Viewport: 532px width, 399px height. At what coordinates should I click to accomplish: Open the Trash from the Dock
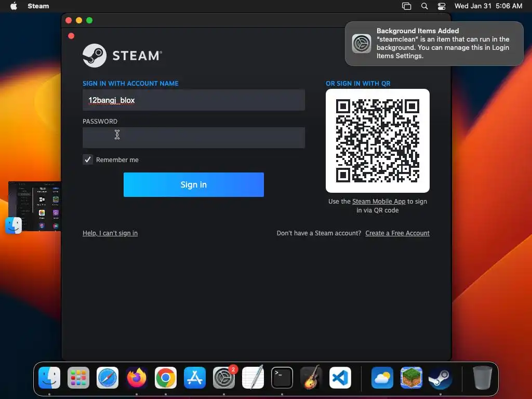click(x=483, y=378)
